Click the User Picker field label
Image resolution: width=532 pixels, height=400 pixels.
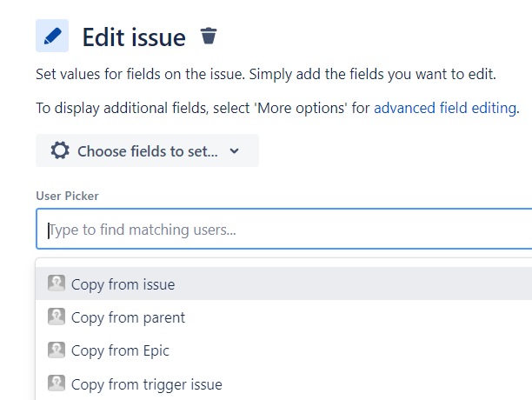coord(67,196)
